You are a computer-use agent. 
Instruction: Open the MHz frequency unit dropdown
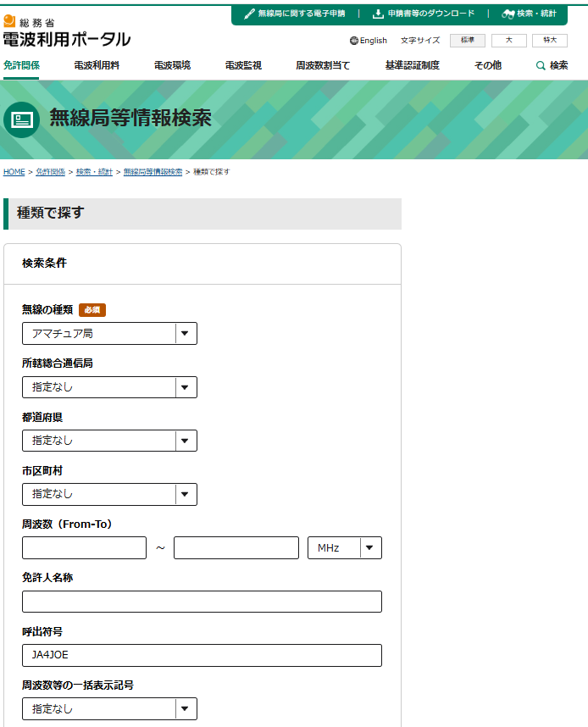click(345, 547)
